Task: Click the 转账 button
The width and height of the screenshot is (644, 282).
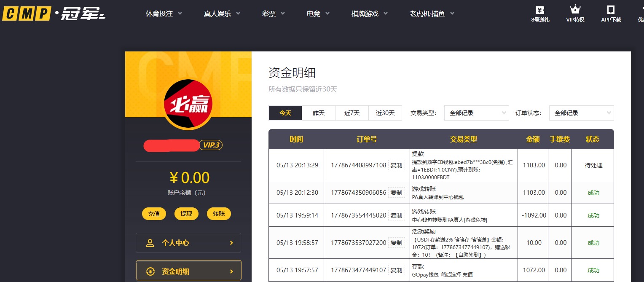Action: click(219, 214)
